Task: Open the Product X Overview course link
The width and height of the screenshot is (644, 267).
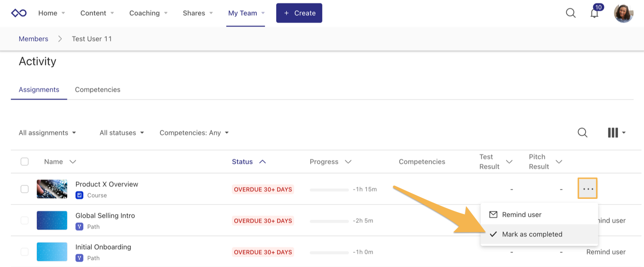Action: pyautogui.click(x=107, y=184)
